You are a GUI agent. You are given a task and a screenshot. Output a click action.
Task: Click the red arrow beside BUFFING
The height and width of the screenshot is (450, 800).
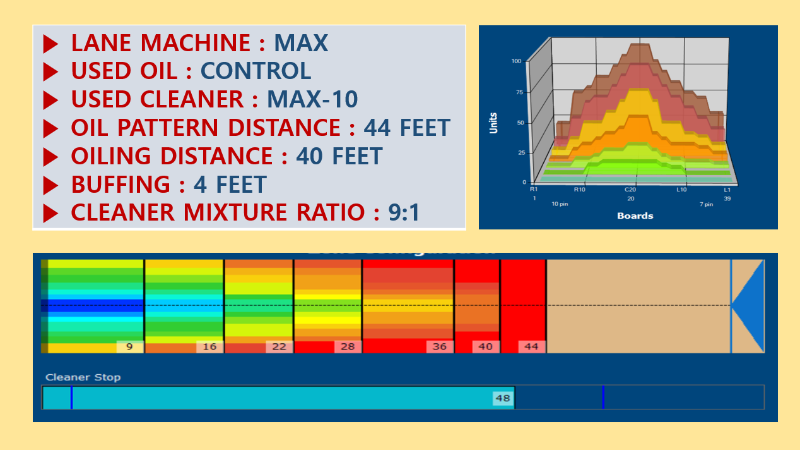pos(50,185)
